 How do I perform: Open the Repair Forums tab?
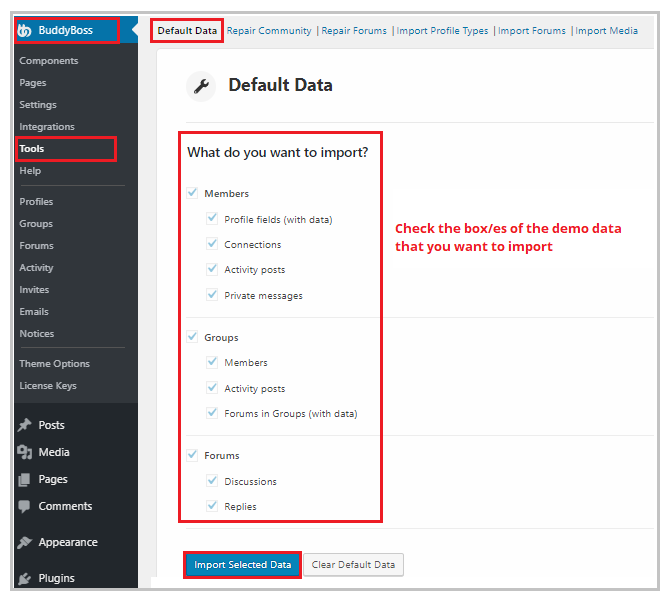[354, 31]
